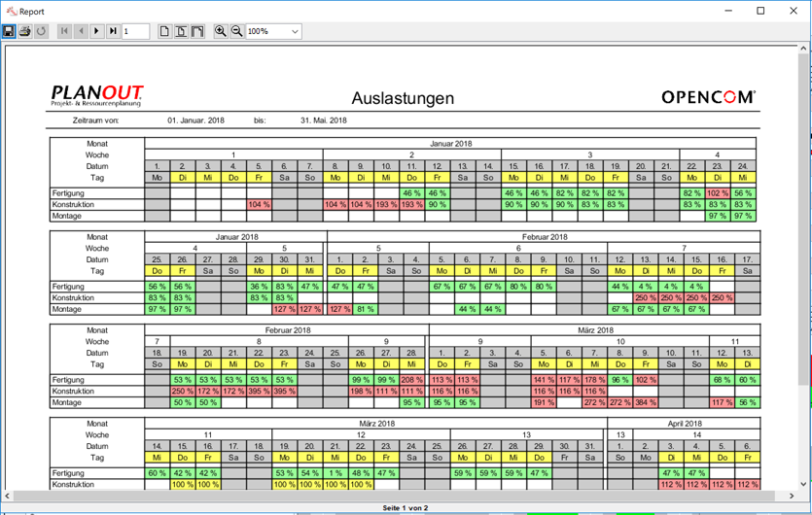The height and width of the screenshot is (515, 812).
Task: Go to the next page arrow
Action: tap(97, 31)
